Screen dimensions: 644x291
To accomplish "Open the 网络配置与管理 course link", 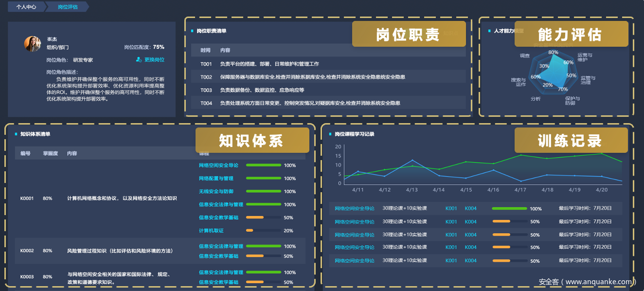I will (216, 179).
